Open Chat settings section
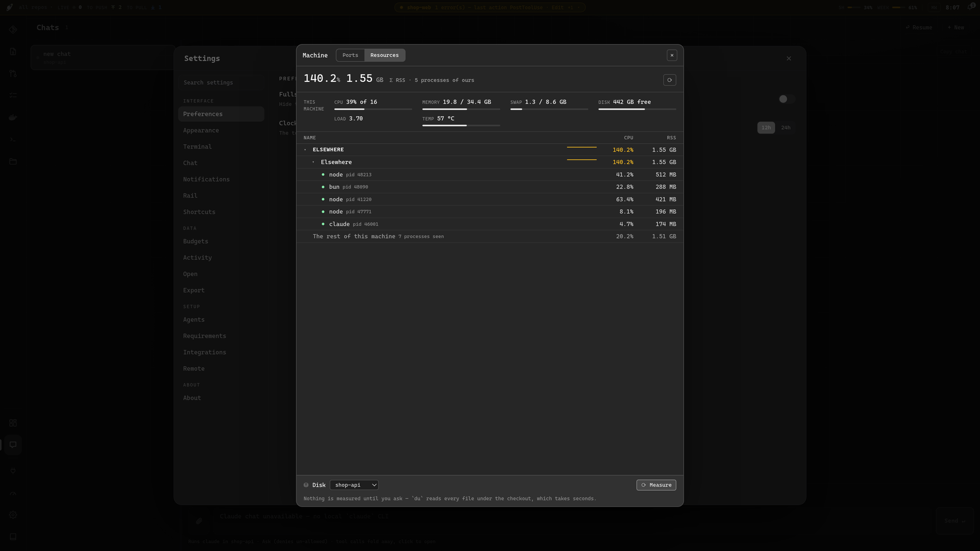The height and width of the screenshot is (551, 980). coord(221,163)
